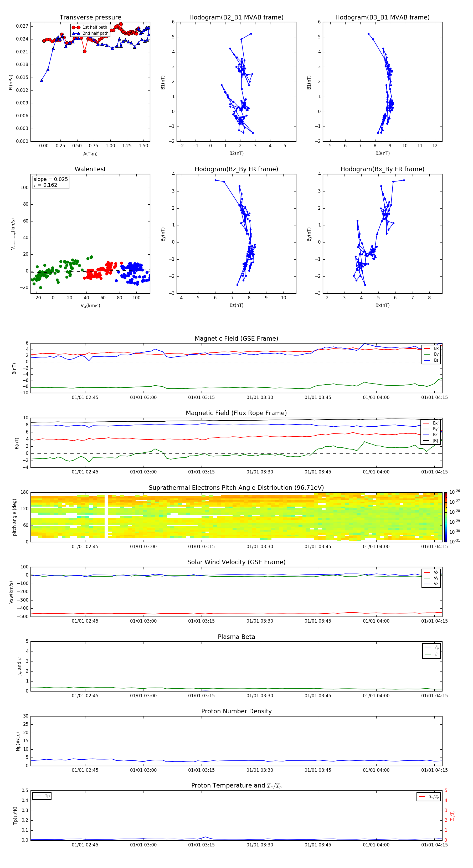Click '01/01 04:00' under GSE Magnetic Field plot
This screenshot has width=473, height=868.
pos(376,398)
